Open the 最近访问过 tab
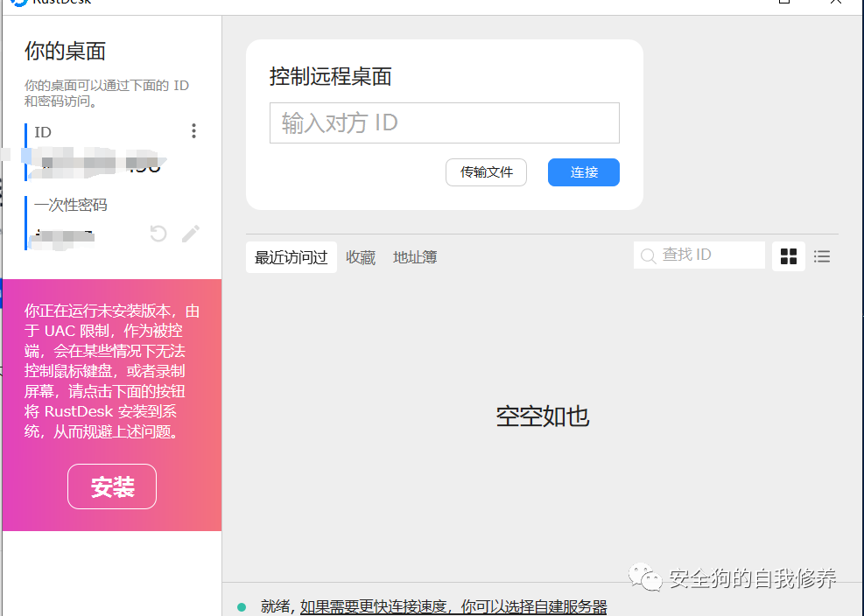 point(291,257)
